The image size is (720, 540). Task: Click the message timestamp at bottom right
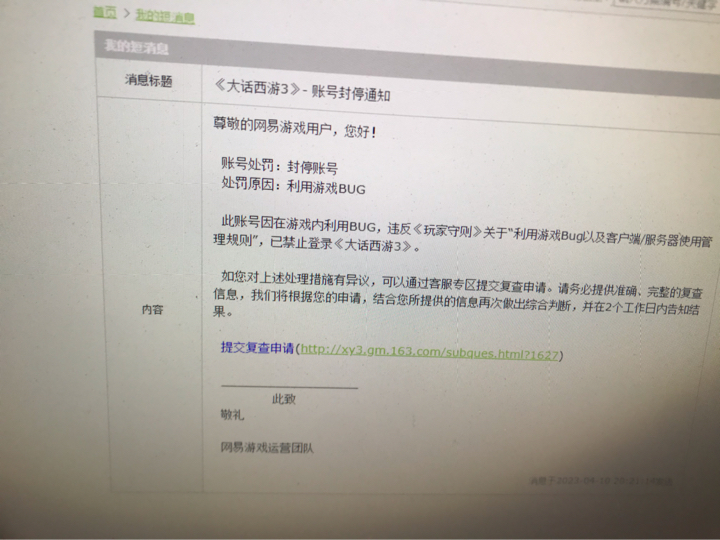coord(602,481)
